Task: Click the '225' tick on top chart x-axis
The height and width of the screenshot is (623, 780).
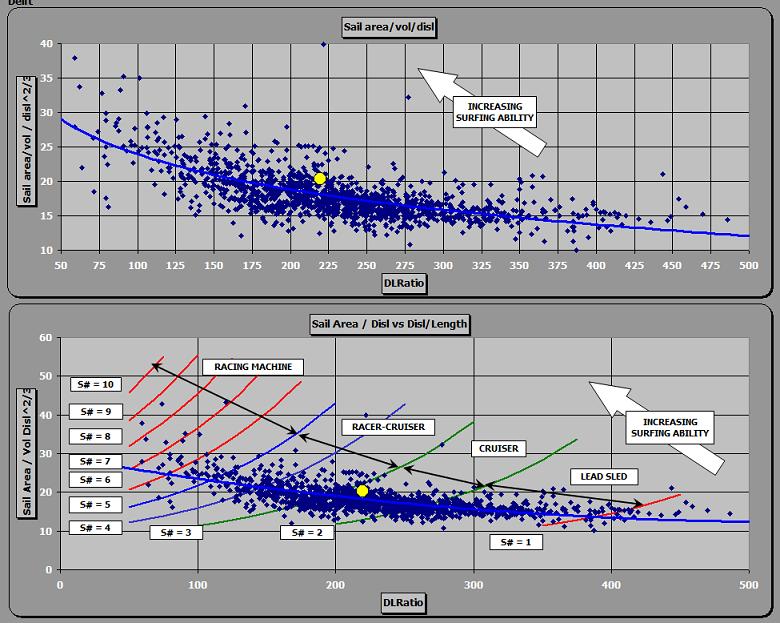Action: point(328,265)
